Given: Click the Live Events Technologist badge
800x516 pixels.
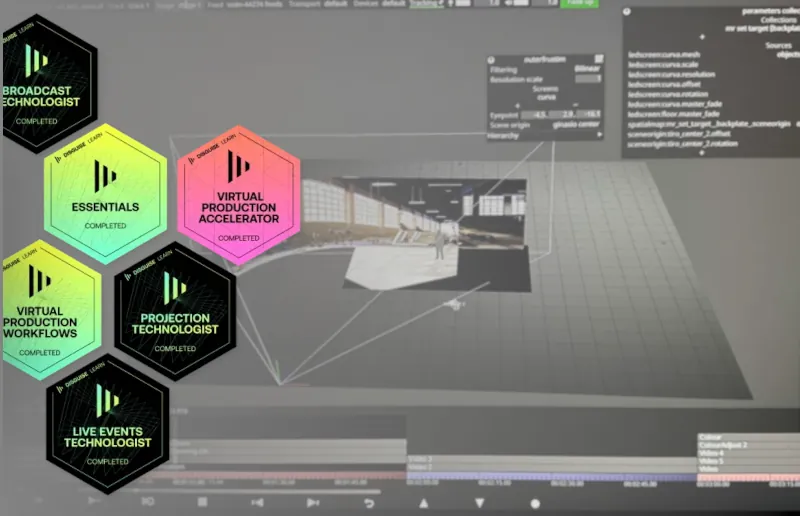Looking at the screenshot, I should (x=108, y=424).
